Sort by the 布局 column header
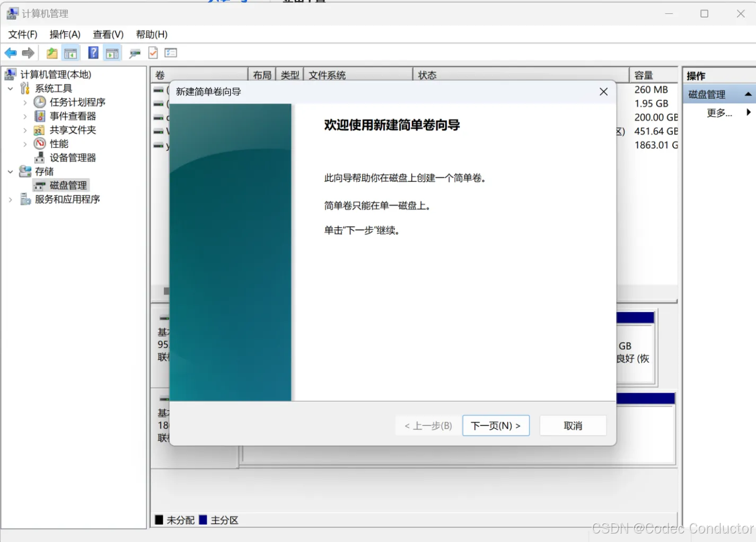This screenshot has width=756, height=542. tap(262, 75)
